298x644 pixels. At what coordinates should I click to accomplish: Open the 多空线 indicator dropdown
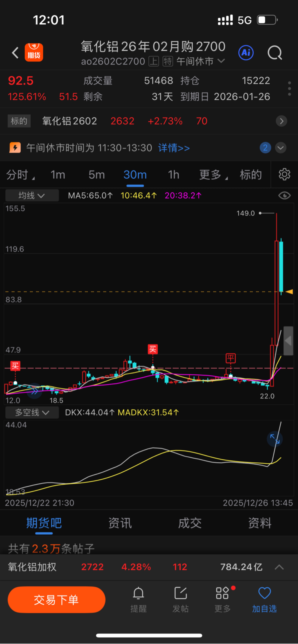pyautogui.click(x=32, y=412)
